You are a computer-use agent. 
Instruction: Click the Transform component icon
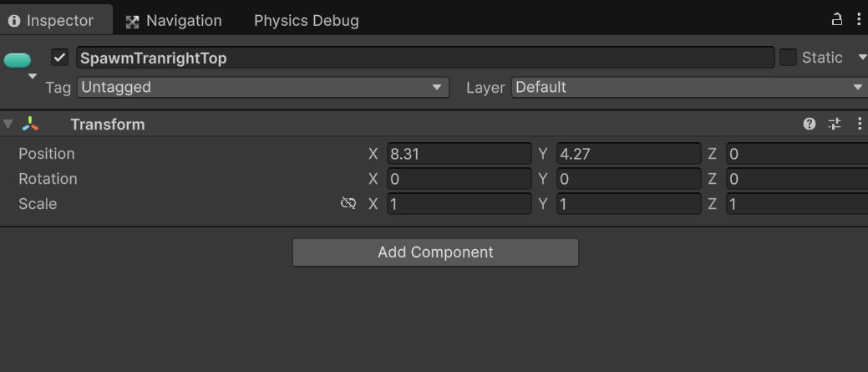[x=31, y=125]
